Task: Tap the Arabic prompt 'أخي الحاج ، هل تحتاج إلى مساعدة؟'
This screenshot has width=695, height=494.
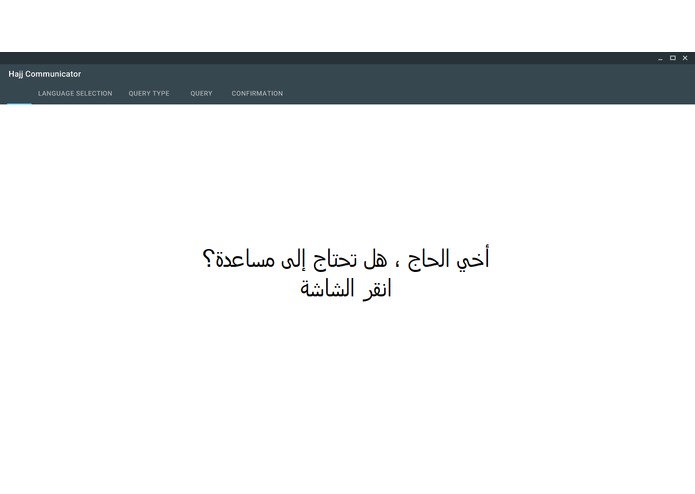Action: [x=346, y=259]
